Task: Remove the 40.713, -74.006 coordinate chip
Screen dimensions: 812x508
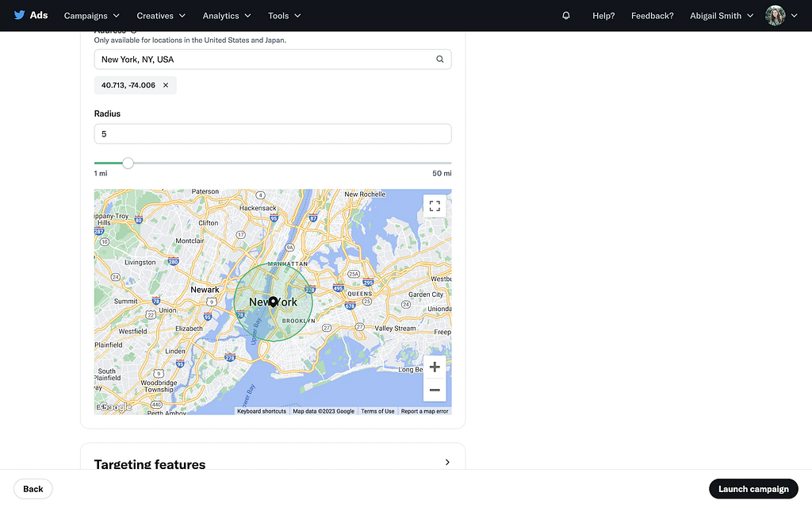Action: tap(166, 85)
